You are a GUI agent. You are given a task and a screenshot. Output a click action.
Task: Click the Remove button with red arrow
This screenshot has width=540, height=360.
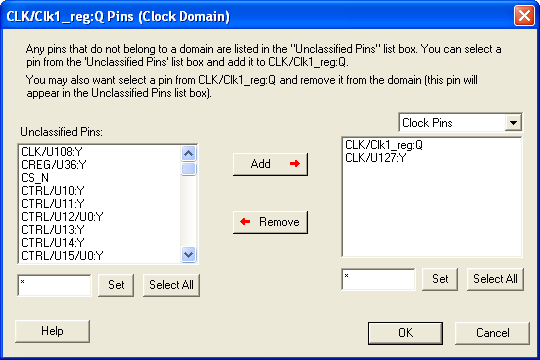point(270,222)
